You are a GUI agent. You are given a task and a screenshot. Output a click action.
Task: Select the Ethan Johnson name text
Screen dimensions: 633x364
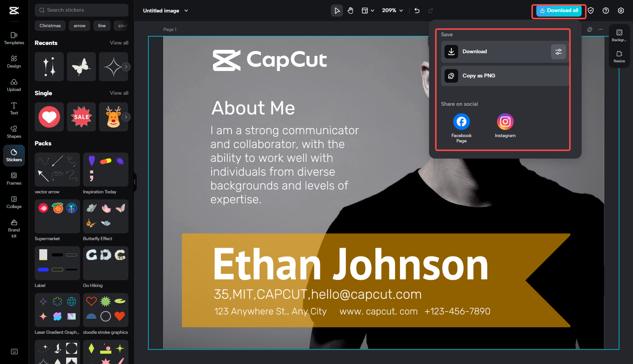point(351,265)
